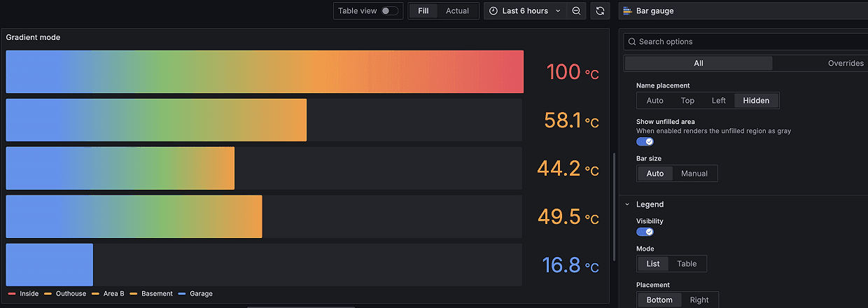Click the Area B legend item
The height and width of the screenshot is (308, 868).
109,294
